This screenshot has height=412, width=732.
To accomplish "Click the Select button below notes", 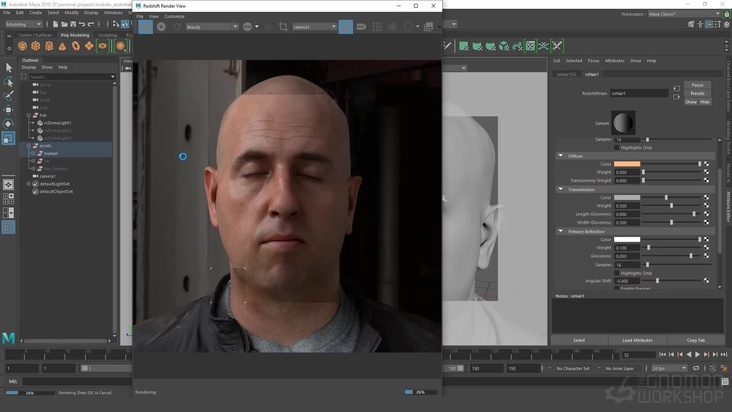I will [x=579, y=340].
